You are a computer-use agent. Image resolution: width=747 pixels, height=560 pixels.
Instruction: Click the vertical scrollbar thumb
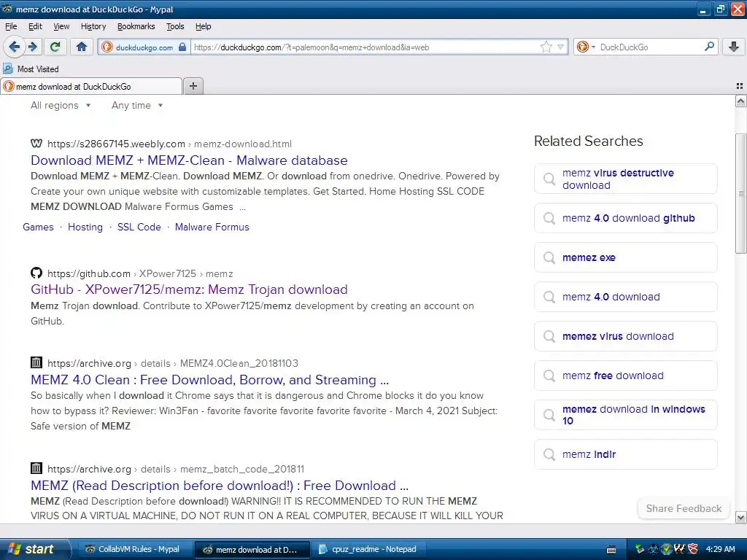click(741, 192)
